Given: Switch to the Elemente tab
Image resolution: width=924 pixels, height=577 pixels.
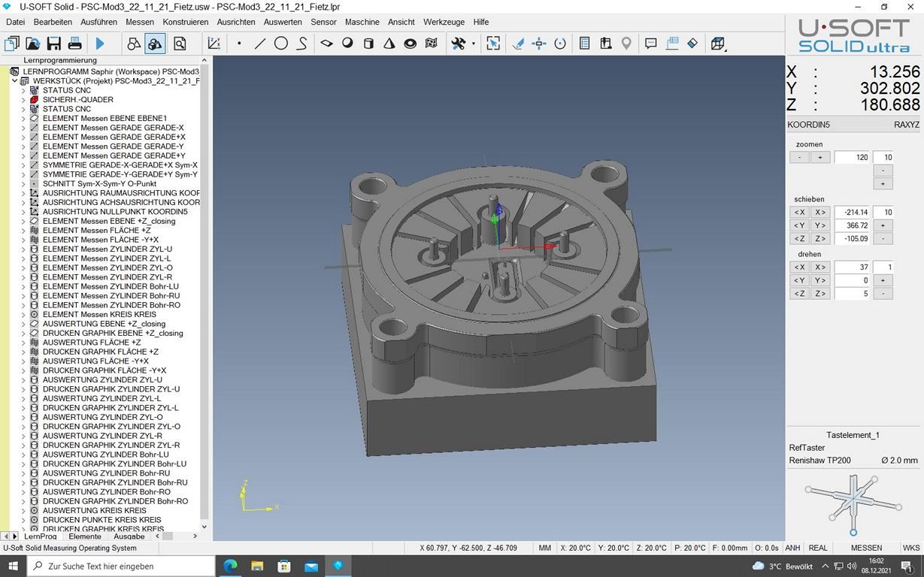Looking at the screenshot, I should (85, 536).
